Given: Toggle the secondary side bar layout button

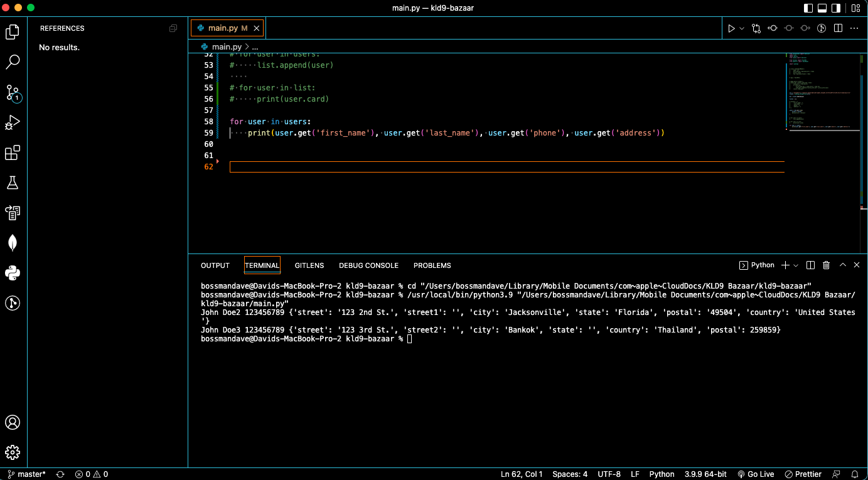Looking at the screenshot, I should (836, 8).
